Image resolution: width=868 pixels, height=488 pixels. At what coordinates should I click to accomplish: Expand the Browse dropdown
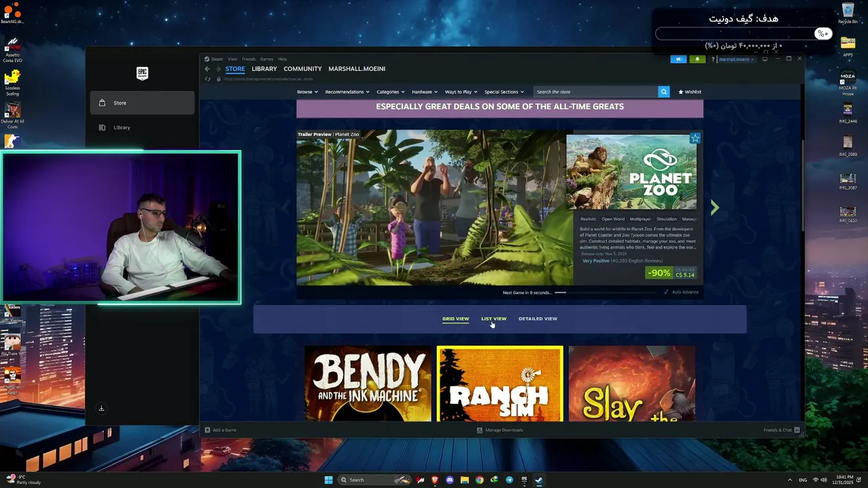[x=307, y=91]
